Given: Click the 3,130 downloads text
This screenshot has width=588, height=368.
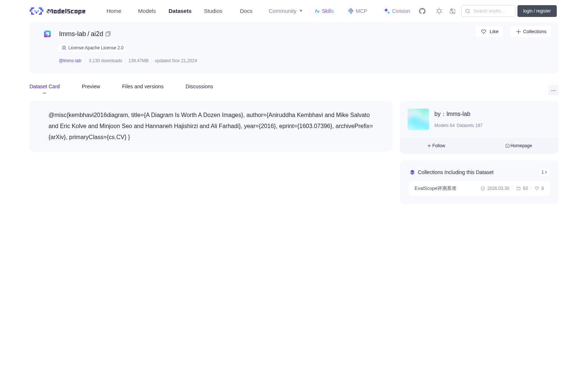Looking at the screenshot, I should coord(105,61).
